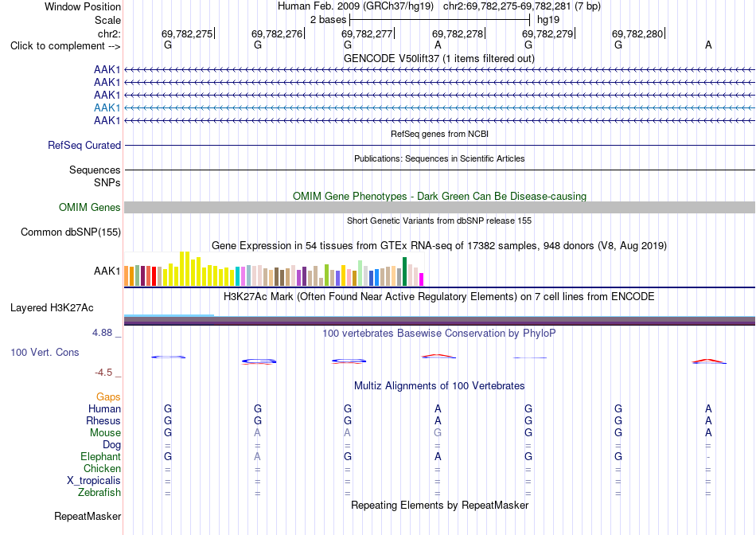Click the Human alignment row label
The width and height of the screenshot is (756, 535).
[104, 409]
